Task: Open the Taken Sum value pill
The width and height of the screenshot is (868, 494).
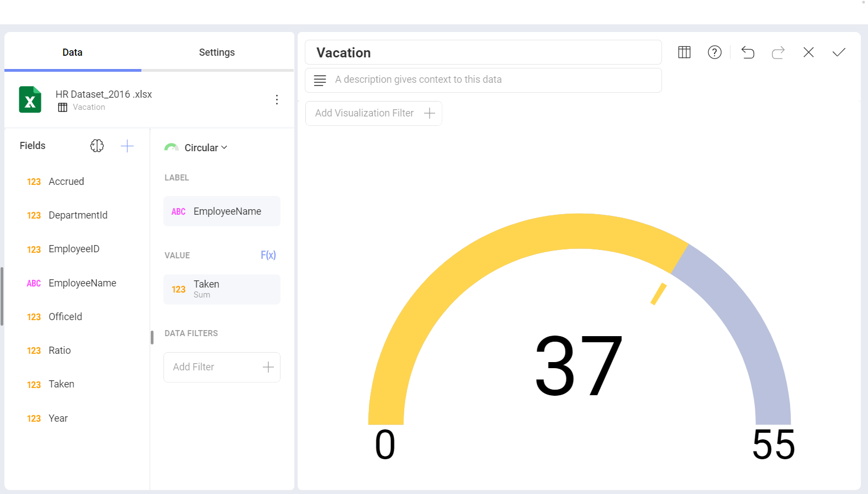Action: [x=222, y=289]
